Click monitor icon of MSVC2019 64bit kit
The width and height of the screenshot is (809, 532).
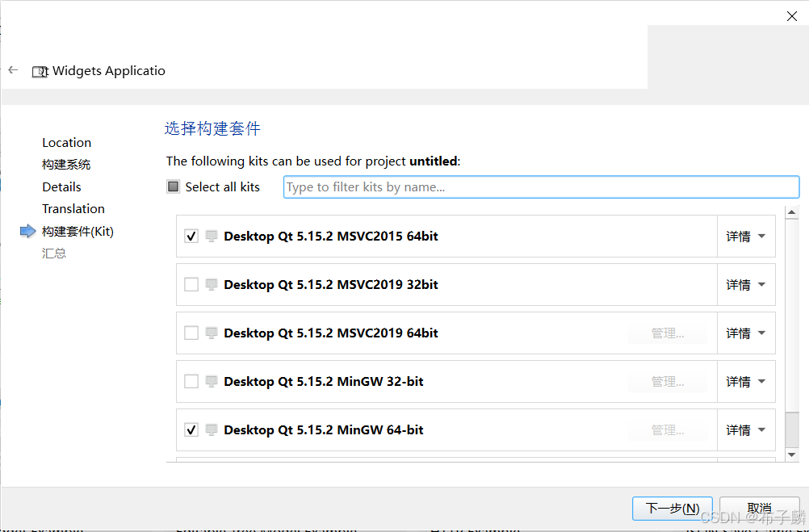click(211, 333)
